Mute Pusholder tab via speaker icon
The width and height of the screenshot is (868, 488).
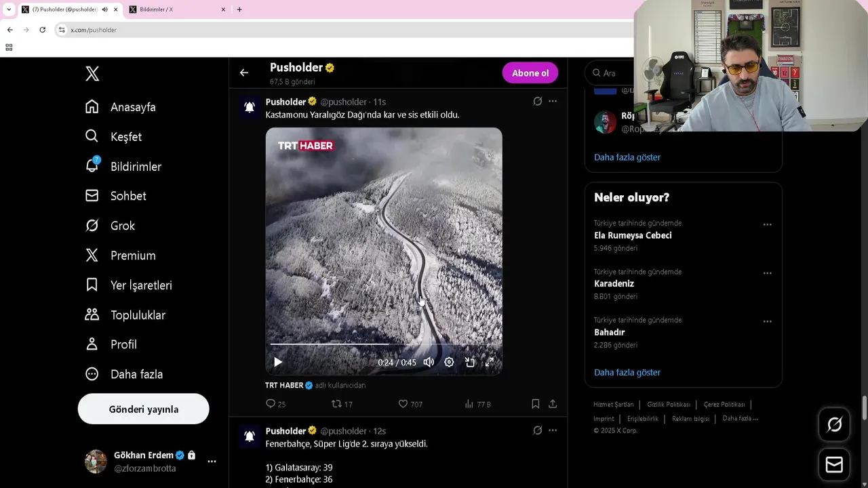click(105, 9)
